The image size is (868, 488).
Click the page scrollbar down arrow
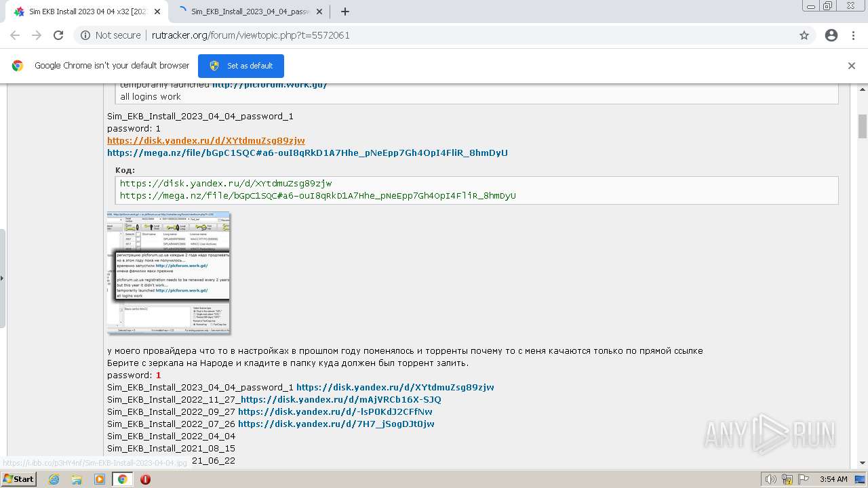[x=863, y=463]
